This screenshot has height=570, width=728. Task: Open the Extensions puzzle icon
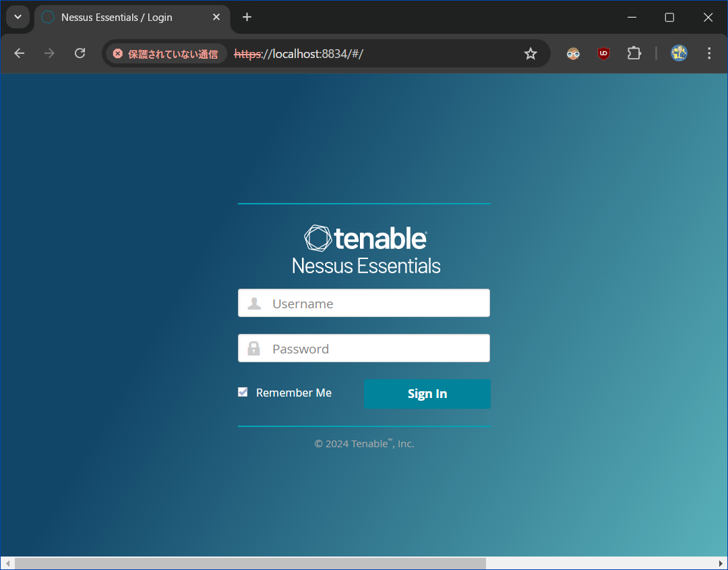[634, 53]
